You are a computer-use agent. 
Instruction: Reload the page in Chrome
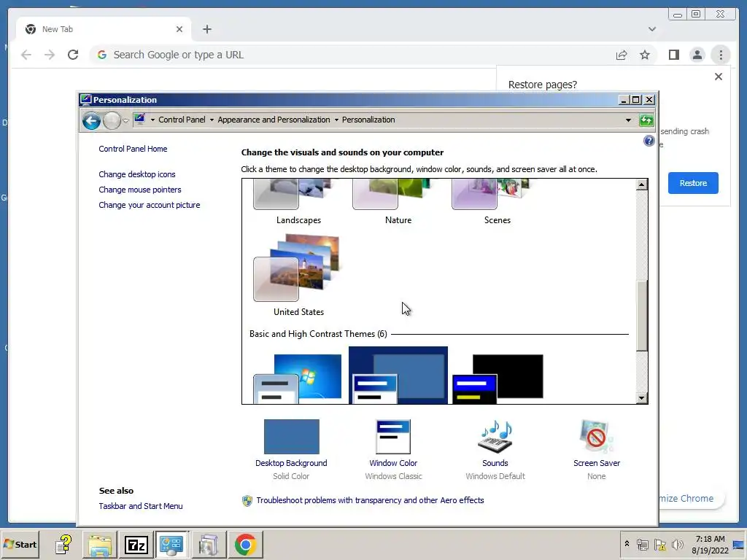(73, 55)
